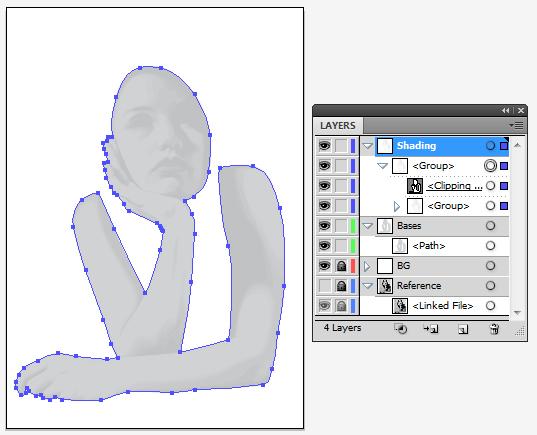Expand the BG layer triangle

point(367,266)
